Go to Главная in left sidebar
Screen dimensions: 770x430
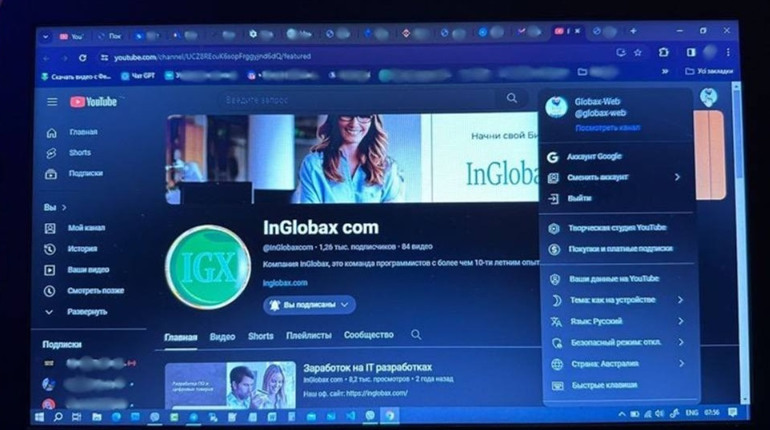tap(83, 132)
